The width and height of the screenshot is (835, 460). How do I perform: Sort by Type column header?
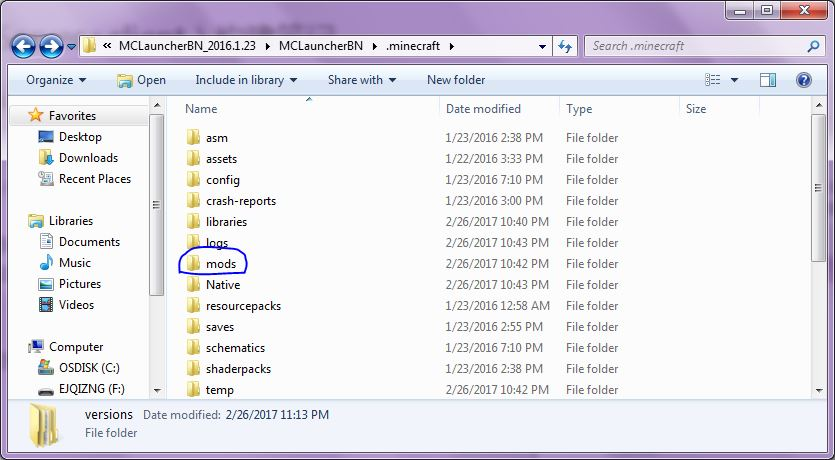tap(579, 109)
